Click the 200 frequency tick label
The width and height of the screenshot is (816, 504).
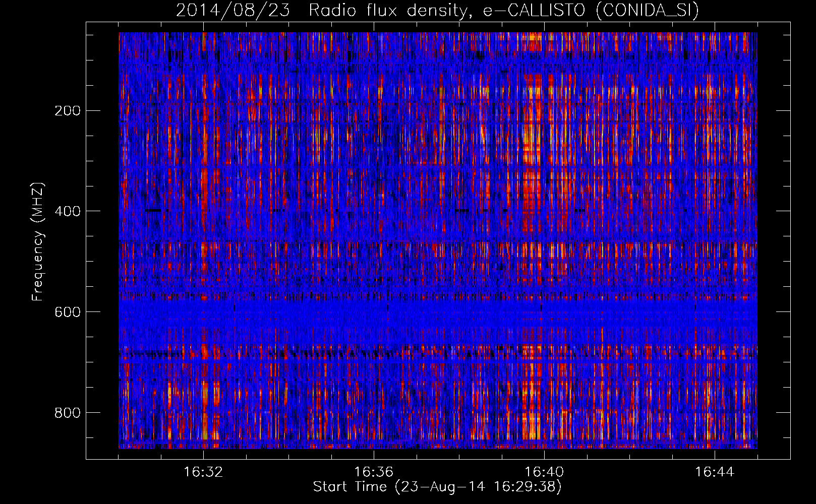(x=68, y=111)
